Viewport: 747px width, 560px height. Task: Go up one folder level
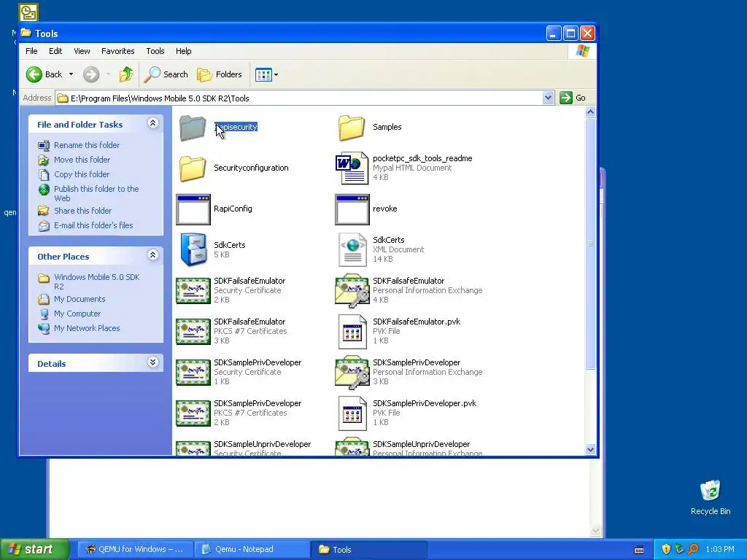[x=126, y=74]
